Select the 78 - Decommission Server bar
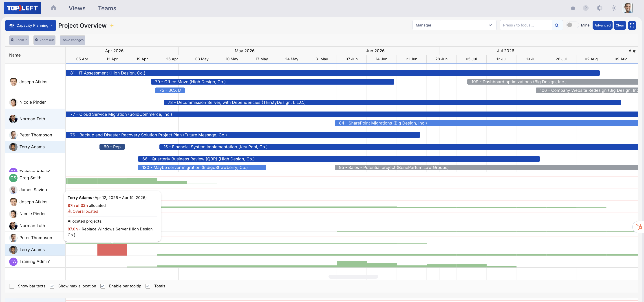644x302 pixels. [x=392, y=102]
